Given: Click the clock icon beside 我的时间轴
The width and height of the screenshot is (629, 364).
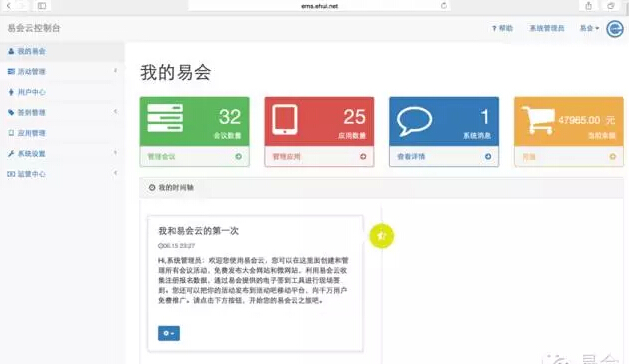Looking at the screenshot, I should click(x=152, y=187).
